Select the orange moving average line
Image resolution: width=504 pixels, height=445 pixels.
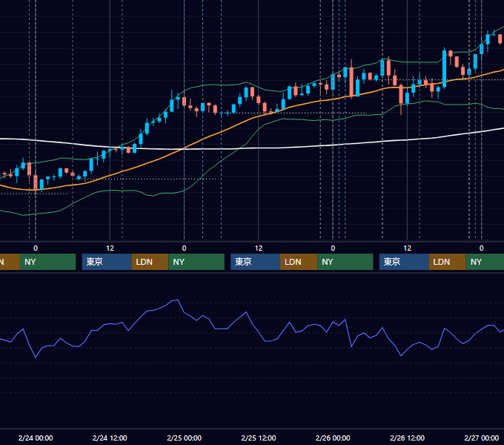pos(222,132)
